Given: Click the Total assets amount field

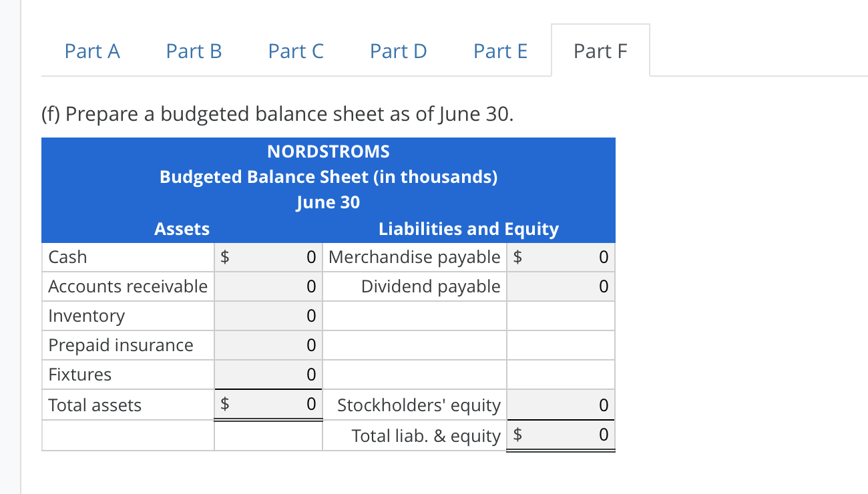Looking at the screenshot, I should coord(268,405).
